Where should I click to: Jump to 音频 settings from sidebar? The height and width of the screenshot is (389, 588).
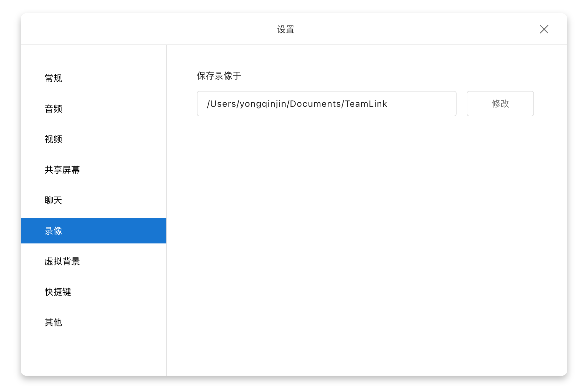click(x=53, y=109)
